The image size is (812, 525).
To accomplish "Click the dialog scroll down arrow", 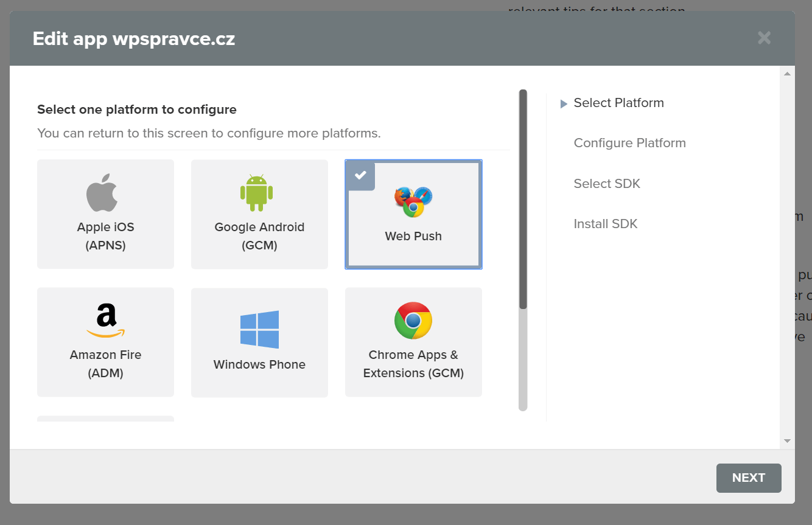I will (x=787, y=441).
